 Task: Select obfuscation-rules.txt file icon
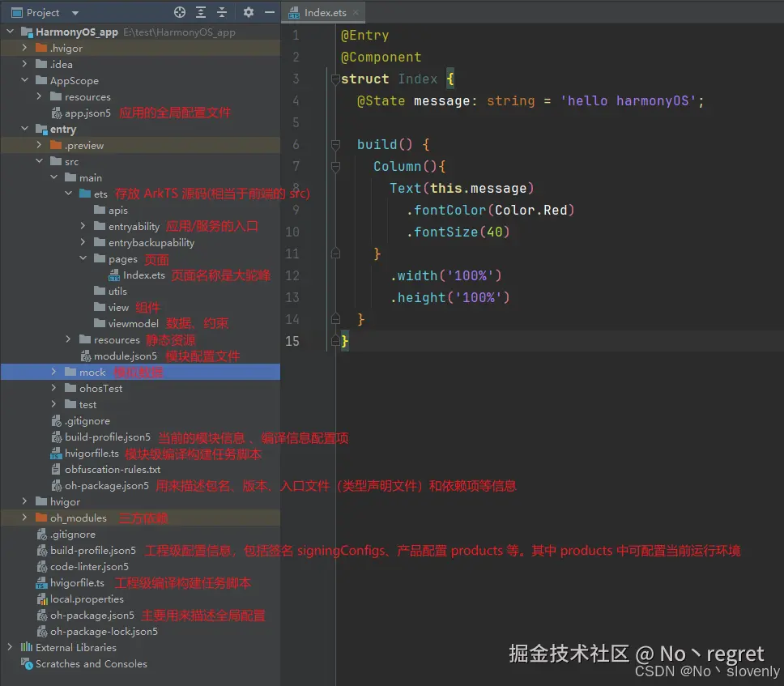[x=56, y=470]
